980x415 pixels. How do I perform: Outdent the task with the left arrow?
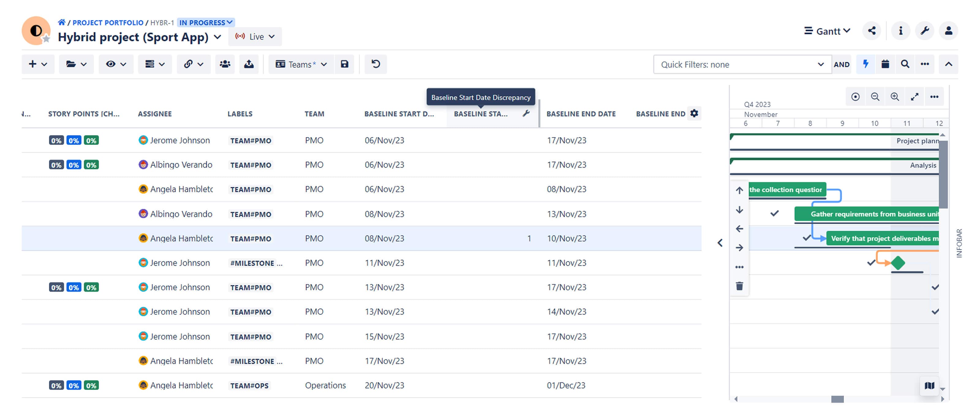tap(739, 229)
